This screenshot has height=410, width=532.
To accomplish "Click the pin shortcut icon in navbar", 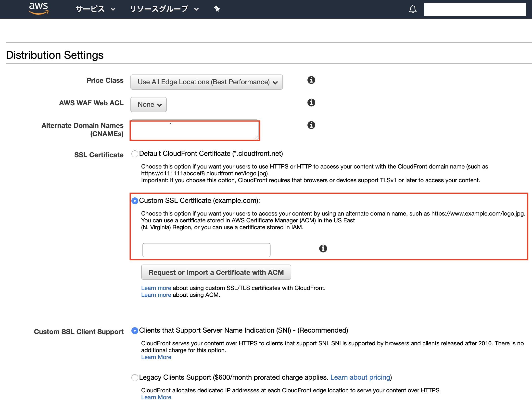I will 217,9.
